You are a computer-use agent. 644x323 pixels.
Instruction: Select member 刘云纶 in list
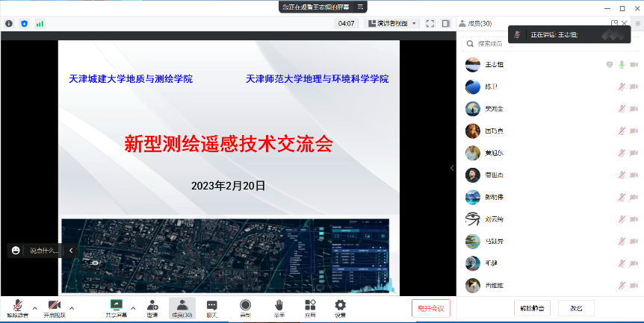pyautogui.click(x=551, y=219)
